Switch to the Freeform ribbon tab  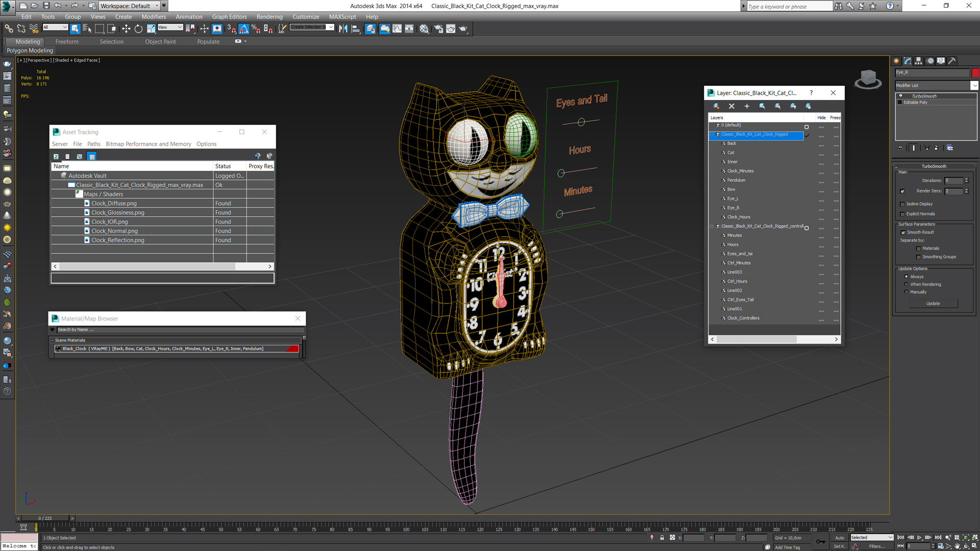67,42
